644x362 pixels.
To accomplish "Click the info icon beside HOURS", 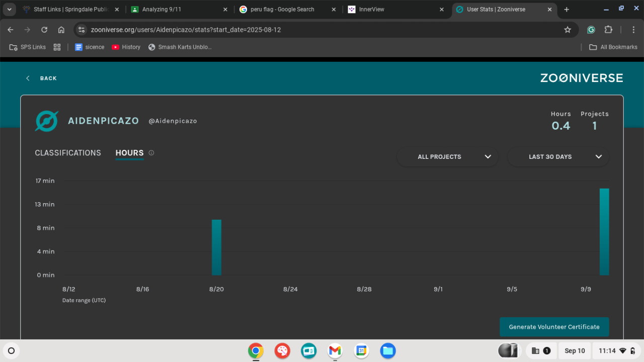I will tap(151, 153).
